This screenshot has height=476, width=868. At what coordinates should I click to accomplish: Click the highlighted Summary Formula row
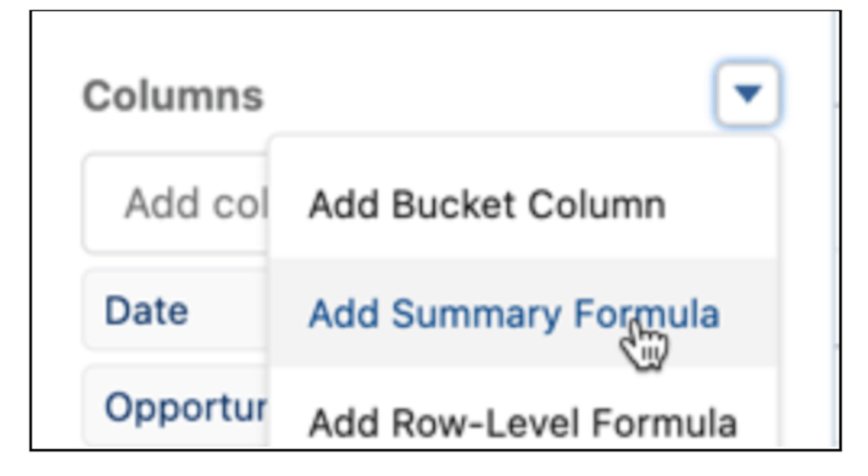514,314
